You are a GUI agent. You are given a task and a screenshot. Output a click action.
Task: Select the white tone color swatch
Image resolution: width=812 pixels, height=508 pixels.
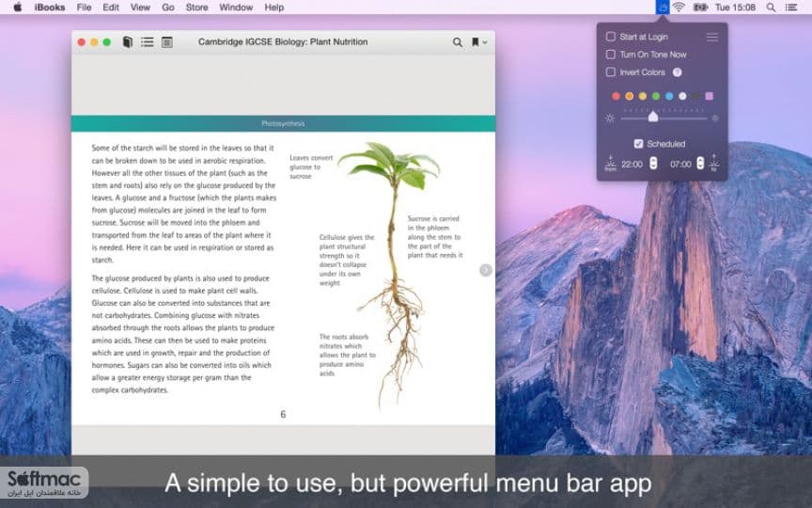(x=682, y=96)
